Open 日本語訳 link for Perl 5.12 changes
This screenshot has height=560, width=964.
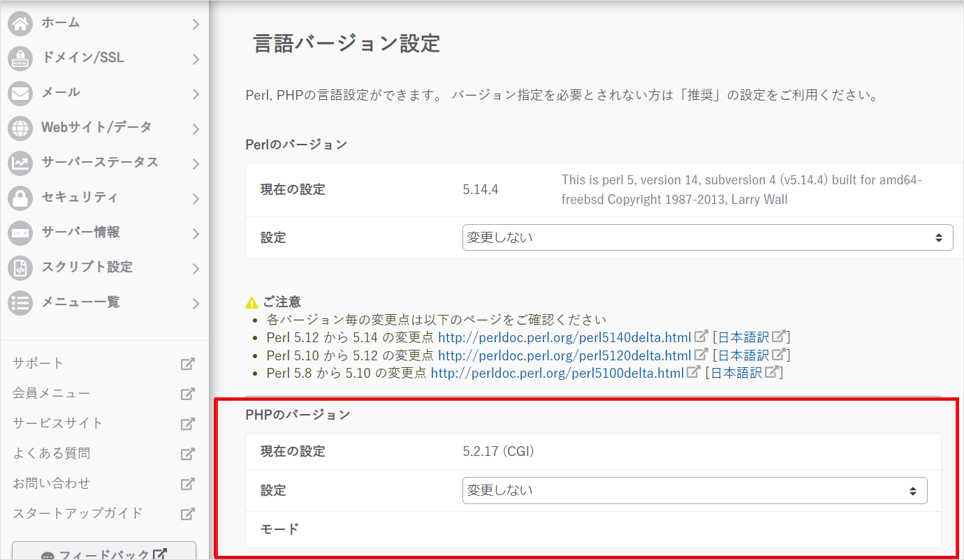[x=743, y=355]
